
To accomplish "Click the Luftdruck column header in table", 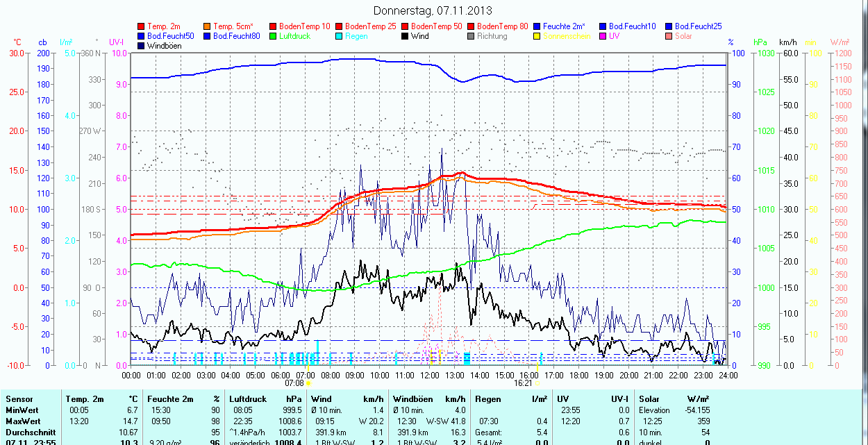I will [248, 399].
